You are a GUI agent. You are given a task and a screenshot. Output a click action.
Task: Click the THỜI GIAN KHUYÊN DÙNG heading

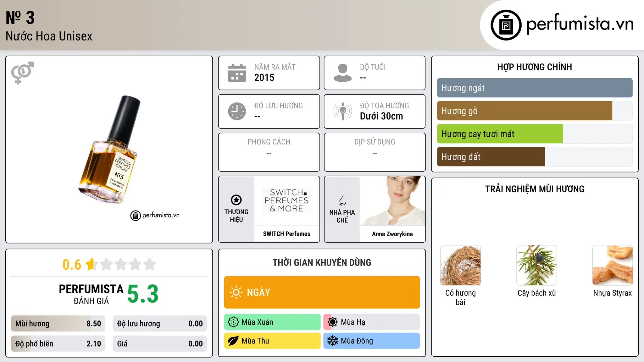click(x=322, y=262)
